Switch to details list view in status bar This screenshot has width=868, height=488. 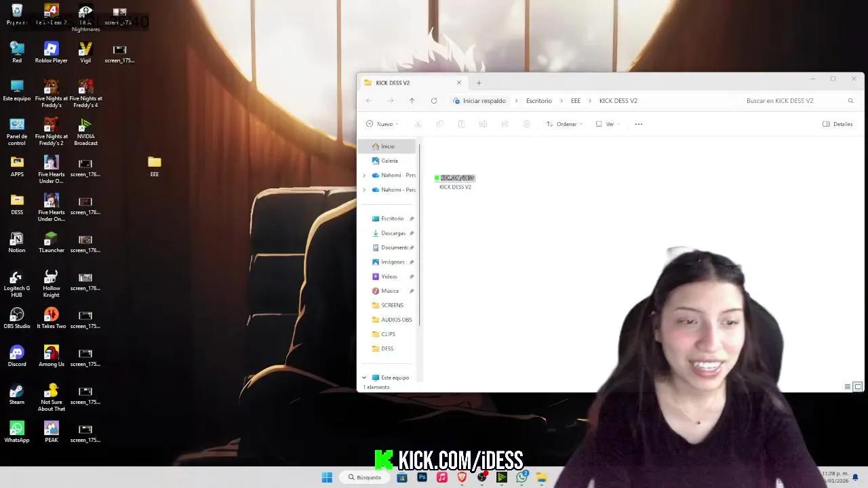848,387
